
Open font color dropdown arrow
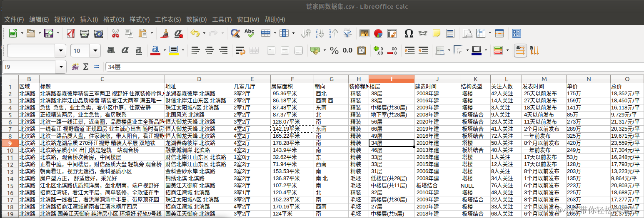point(165,51)
